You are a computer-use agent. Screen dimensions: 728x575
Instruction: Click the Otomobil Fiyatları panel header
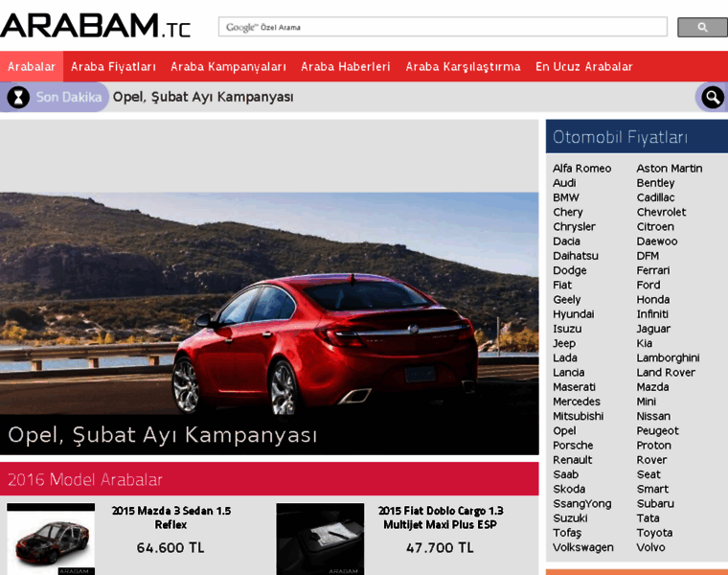pyautogui.click(x=637, y=136)
